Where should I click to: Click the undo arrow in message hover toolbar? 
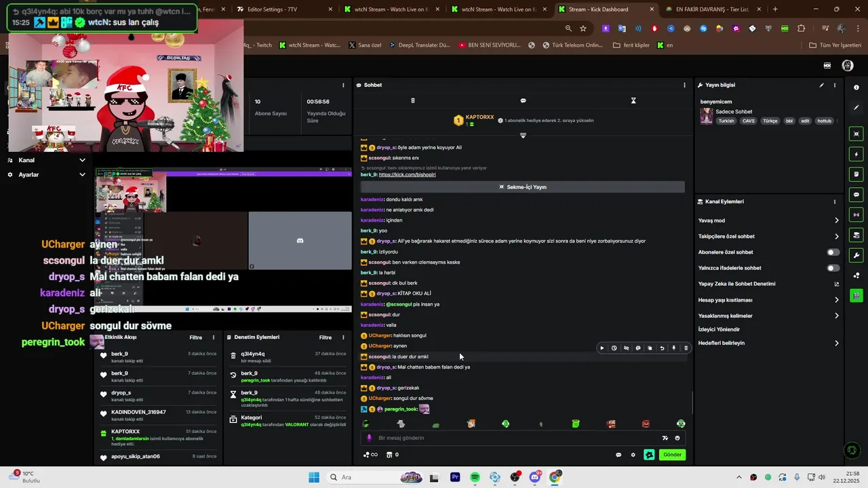[x=662, y=348]
